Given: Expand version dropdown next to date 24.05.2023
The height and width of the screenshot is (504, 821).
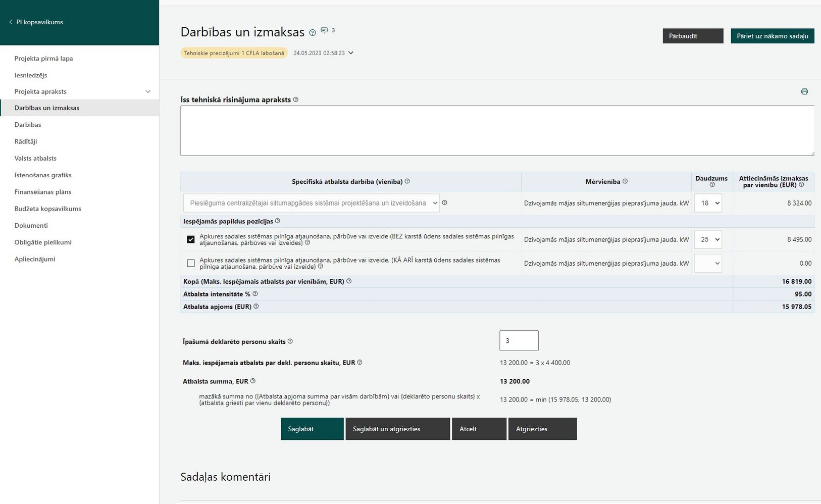Looking at the screenshot, I should coord(351,53).
